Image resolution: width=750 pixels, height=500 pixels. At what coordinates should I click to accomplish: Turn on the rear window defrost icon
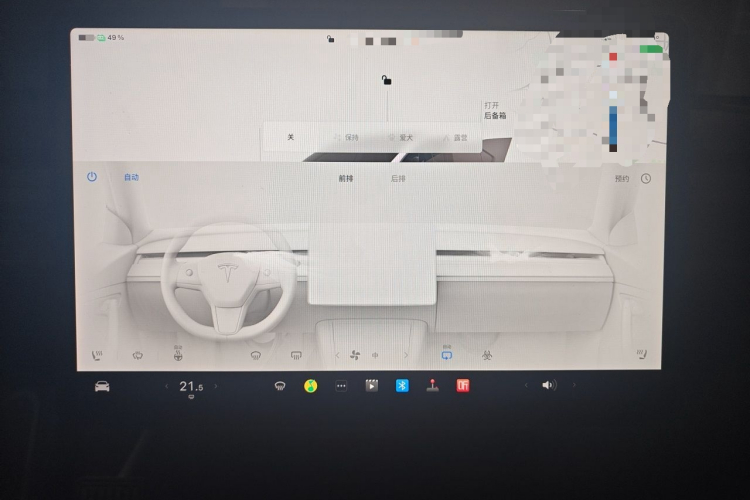[x=296, y=356]
